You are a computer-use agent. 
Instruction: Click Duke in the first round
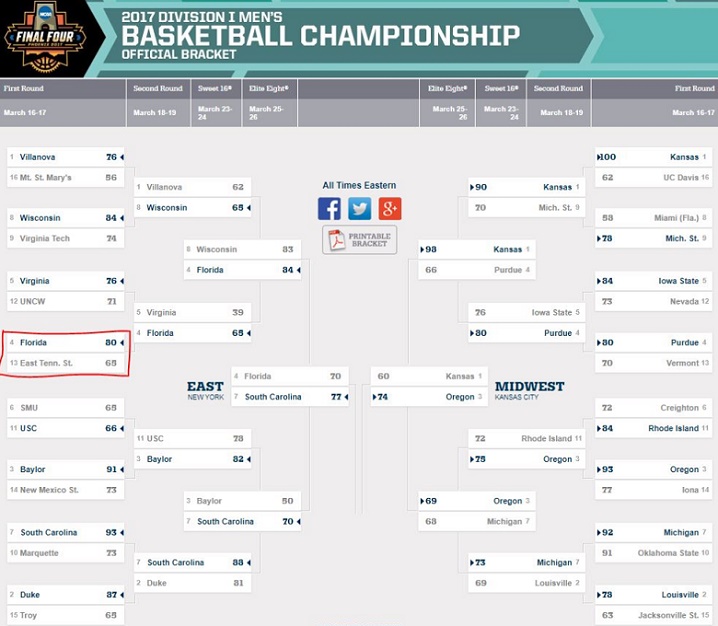(30, 594)
